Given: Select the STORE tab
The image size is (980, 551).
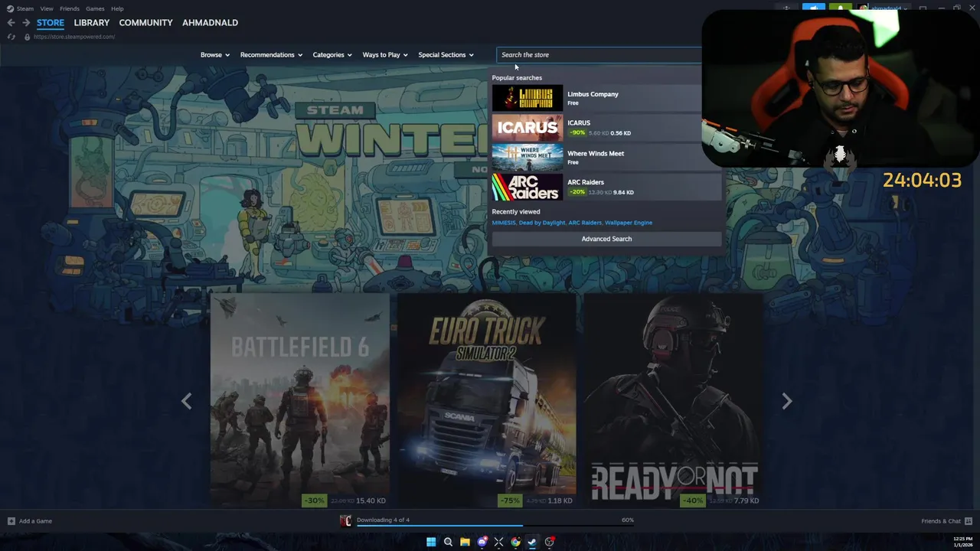Looking at the screenshot, I should 51,23.
